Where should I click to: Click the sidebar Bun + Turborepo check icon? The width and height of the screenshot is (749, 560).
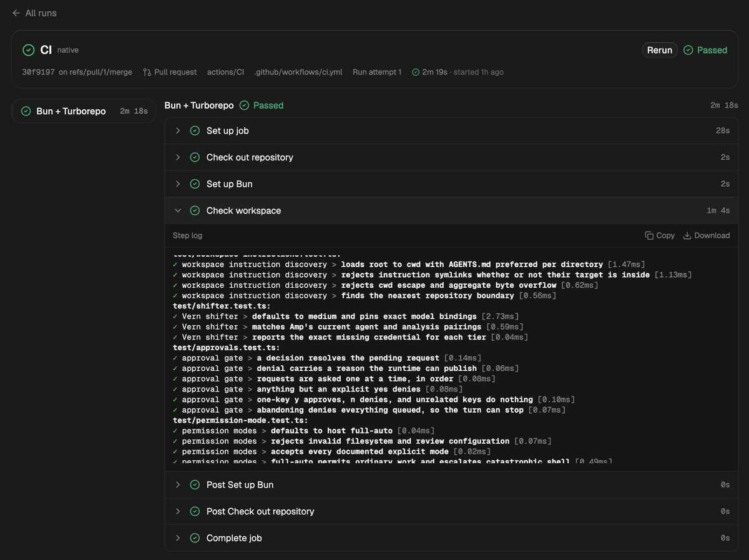[x=26, y=111]
